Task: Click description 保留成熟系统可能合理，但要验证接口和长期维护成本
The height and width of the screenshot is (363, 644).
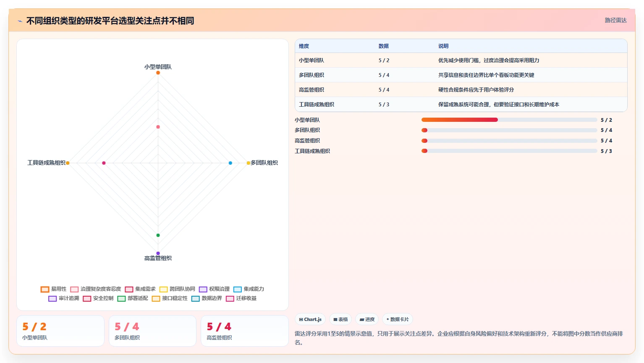Action: pyautogui.click(x=499, y=105)
